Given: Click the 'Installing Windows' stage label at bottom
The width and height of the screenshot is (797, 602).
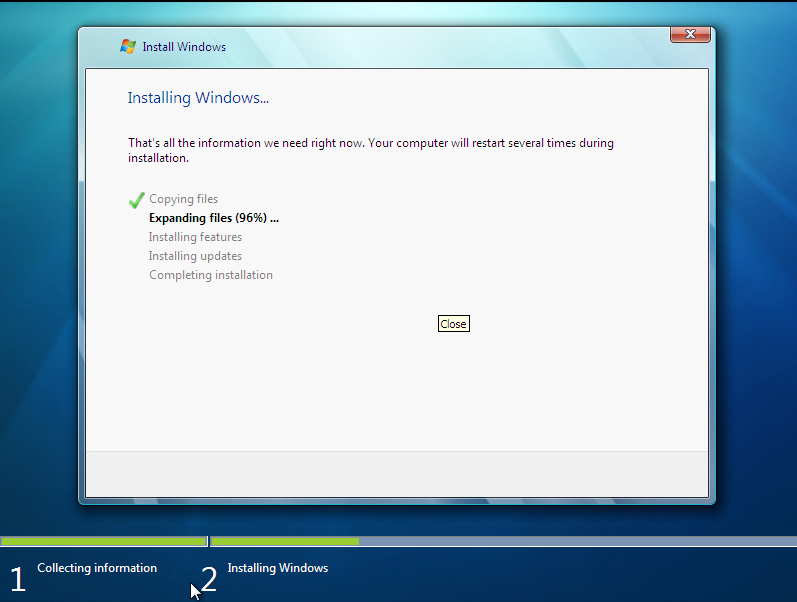Looking at the screenshot, I should pyautogui.click(x=278, y=568).
